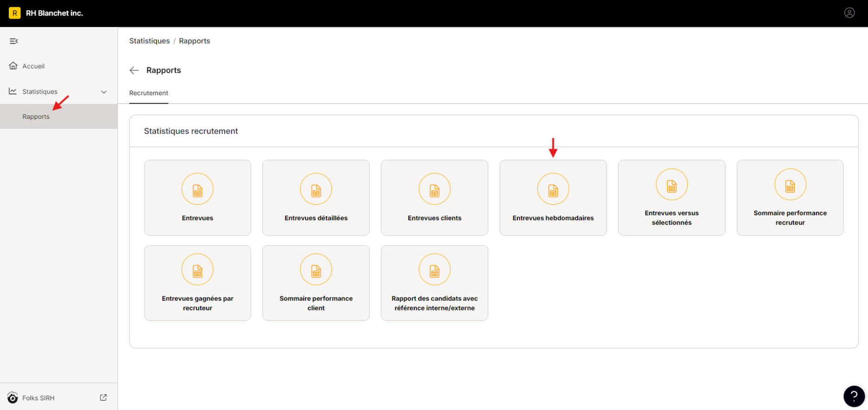868x410 pixels.
Task: Click the Statistiques chart icon
Action: coord(13,91)
